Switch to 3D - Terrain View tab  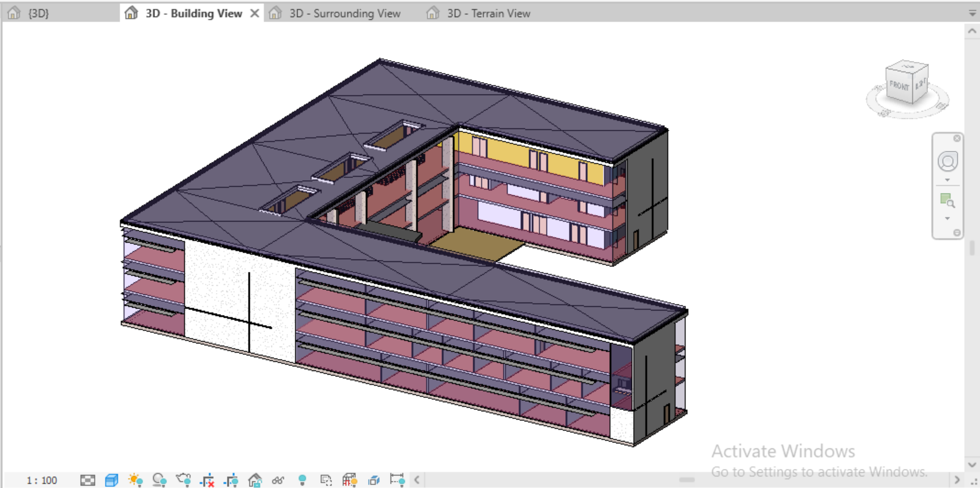point(488,13)
